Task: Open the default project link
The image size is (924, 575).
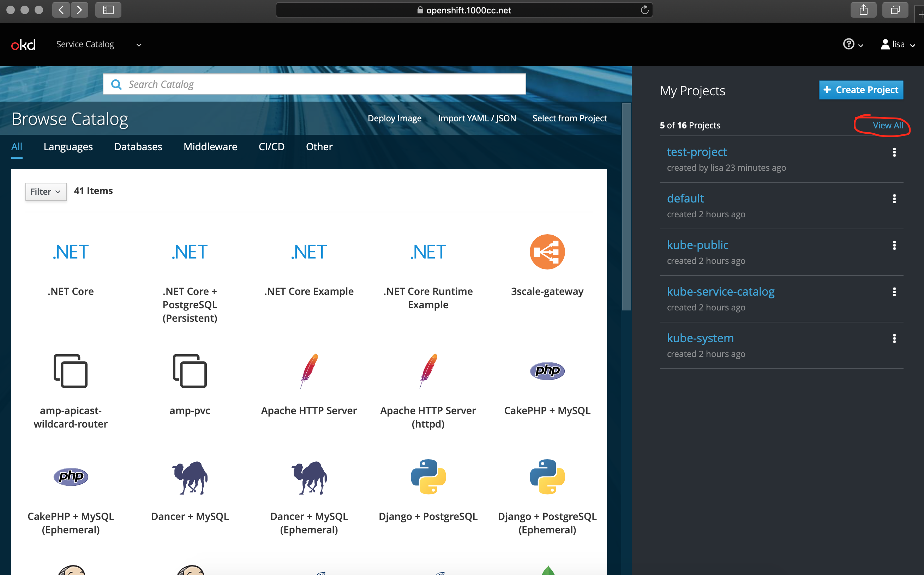Action: point(685,198)
